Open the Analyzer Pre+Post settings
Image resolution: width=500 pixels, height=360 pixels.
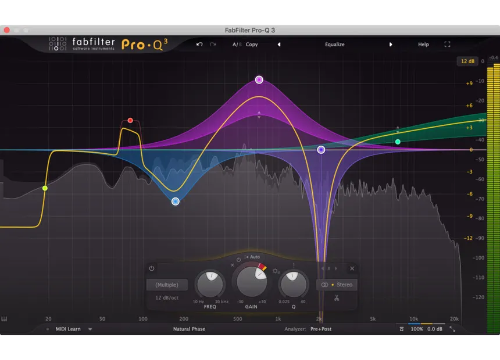tap(321, 329)
